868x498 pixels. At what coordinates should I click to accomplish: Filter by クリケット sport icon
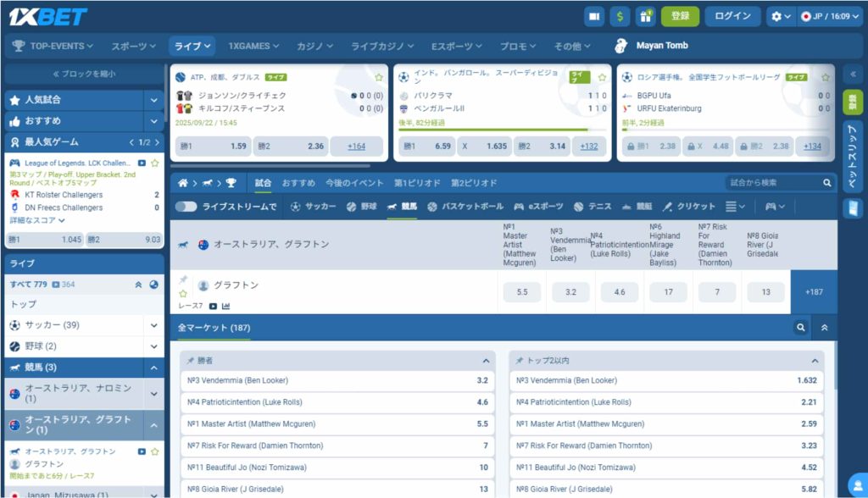pos(689,207)
